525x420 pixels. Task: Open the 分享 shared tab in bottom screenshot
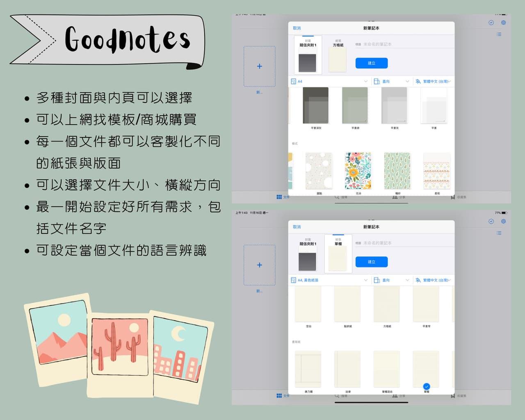tap(399, 396)
